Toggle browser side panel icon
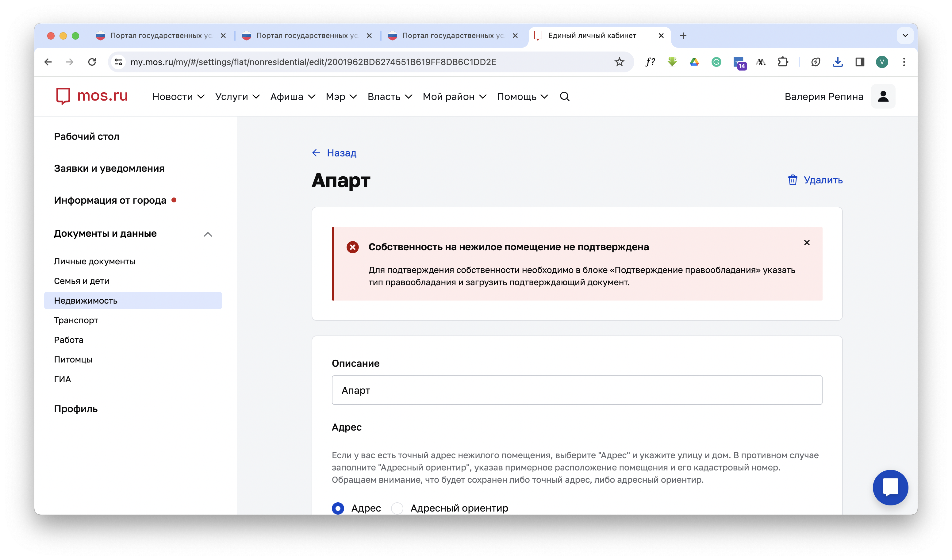952x560 pixels. pos(860,62)
